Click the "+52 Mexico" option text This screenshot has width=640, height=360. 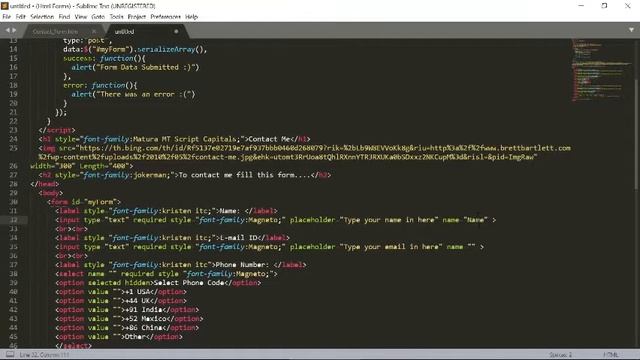point(145,319)
